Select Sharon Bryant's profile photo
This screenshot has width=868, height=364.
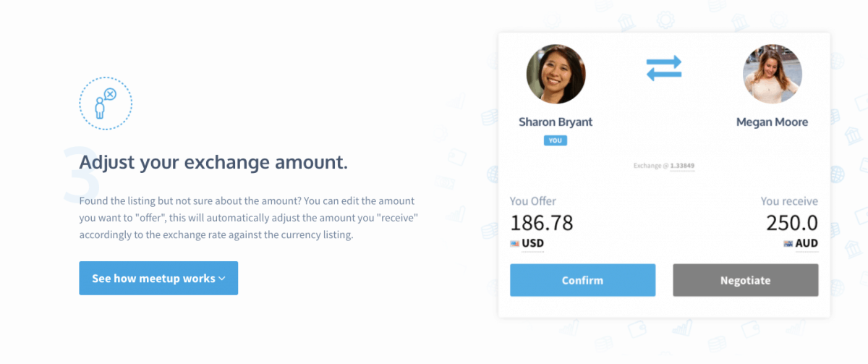(x=556, y=74)
